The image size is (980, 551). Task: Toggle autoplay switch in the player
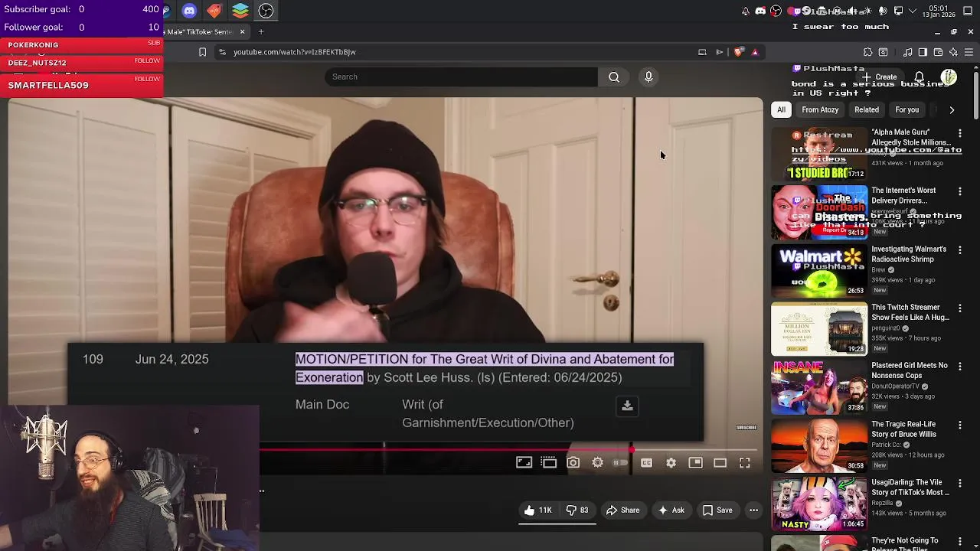coord(621,462)
